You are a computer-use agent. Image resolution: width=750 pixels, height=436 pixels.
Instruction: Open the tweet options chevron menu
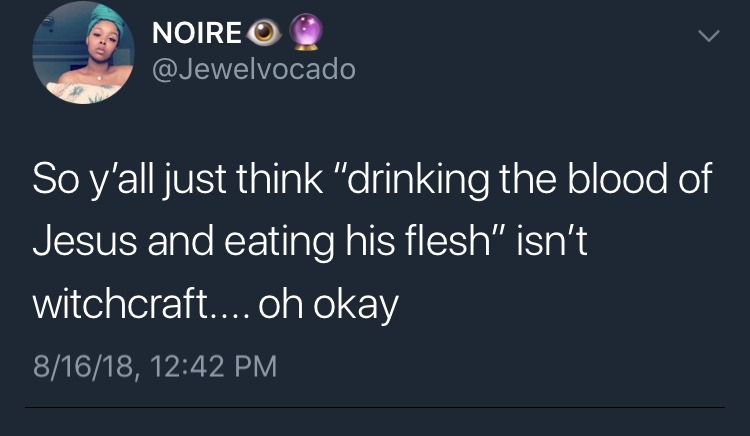click(x=708, y=37)
